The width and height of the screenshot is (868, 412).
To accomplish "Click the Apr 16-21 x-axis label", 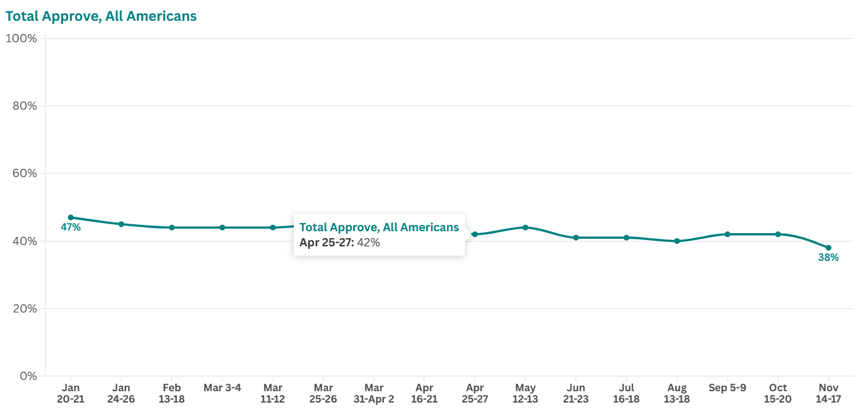I will 424,393.
